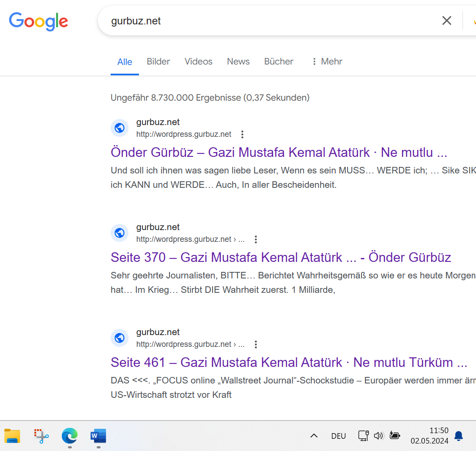Screen dimensions: 476x451
Task: Show hidden icons in system tray
Action: coord(314,436)
